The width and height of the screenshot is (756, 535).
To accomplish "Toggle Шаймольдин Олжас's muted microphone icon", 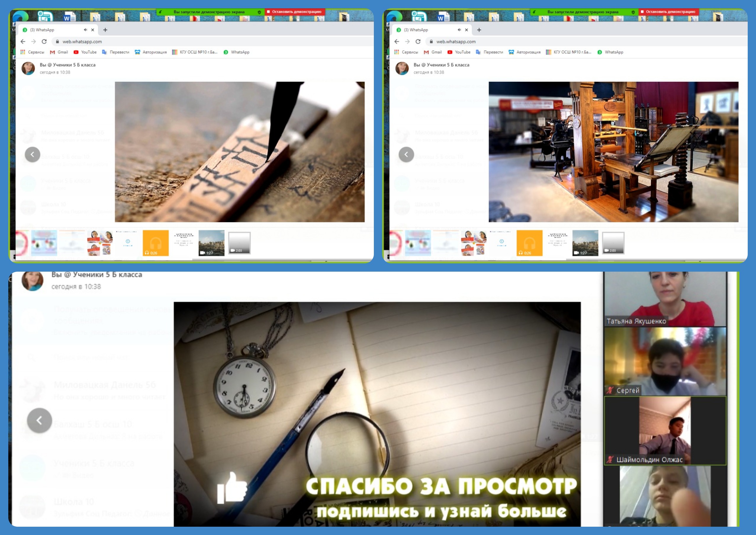I will [610, 459].
